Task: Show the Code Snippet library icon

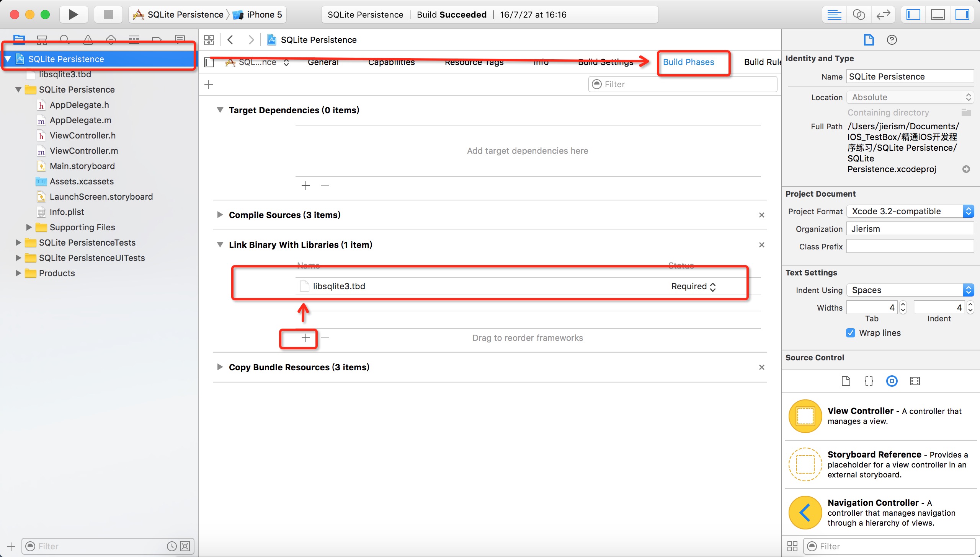Action: [869, 381]
